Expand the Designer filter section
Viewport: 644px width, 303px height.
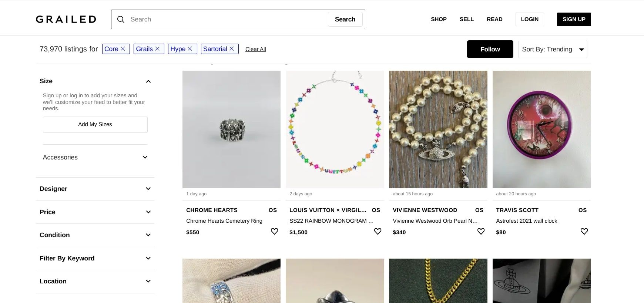(x=95, y=189)
